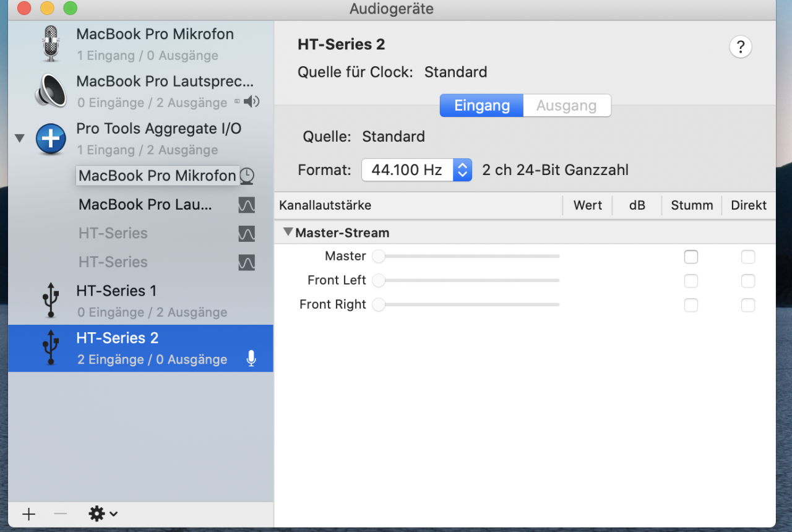Click the dB column header
This screenshot has width=792, height=532.
tap(637, 205)
